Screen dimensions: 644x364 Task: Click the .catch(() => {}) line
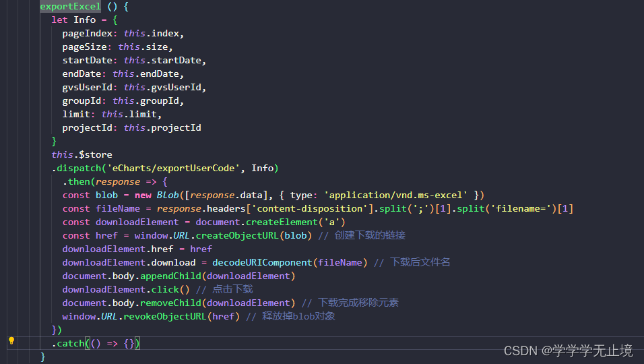[x=96, y=344]
